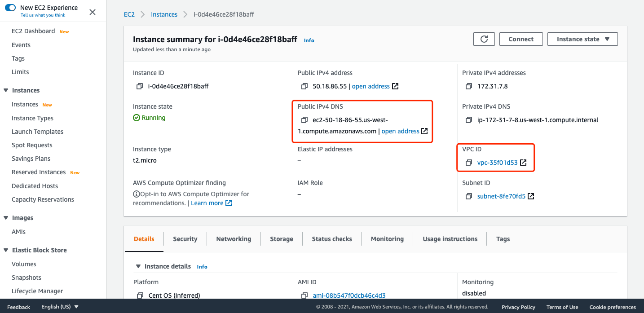This screenshot has height=313, width=644.
Task: Click the Feedback button in footer
Action: [x=19, y=307]
